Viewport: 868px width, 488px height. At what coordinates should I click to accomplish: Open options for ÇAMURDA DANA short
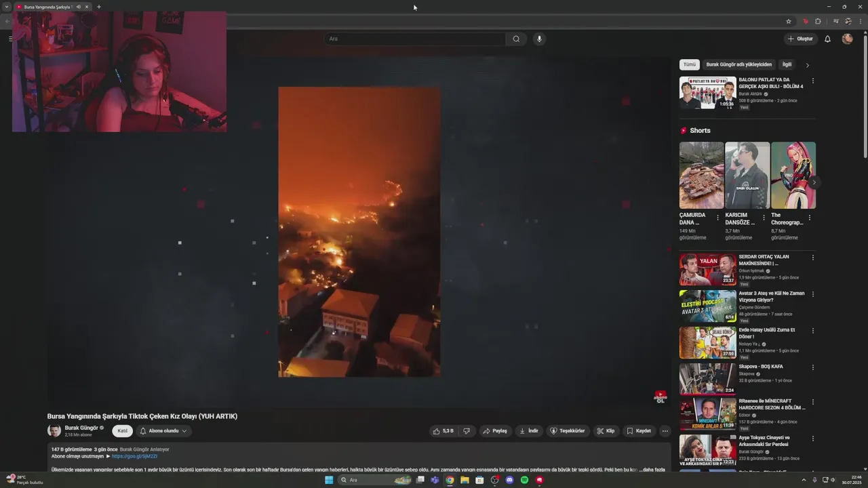pos(717,218)
